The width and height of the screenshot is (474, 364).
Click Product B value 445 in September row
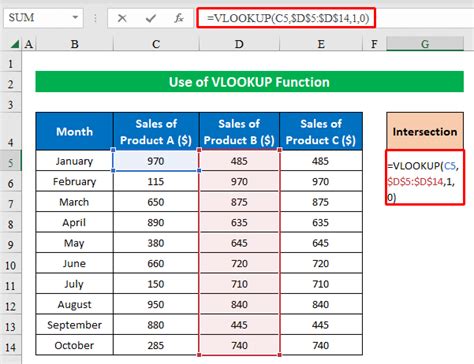pos(239,325)
